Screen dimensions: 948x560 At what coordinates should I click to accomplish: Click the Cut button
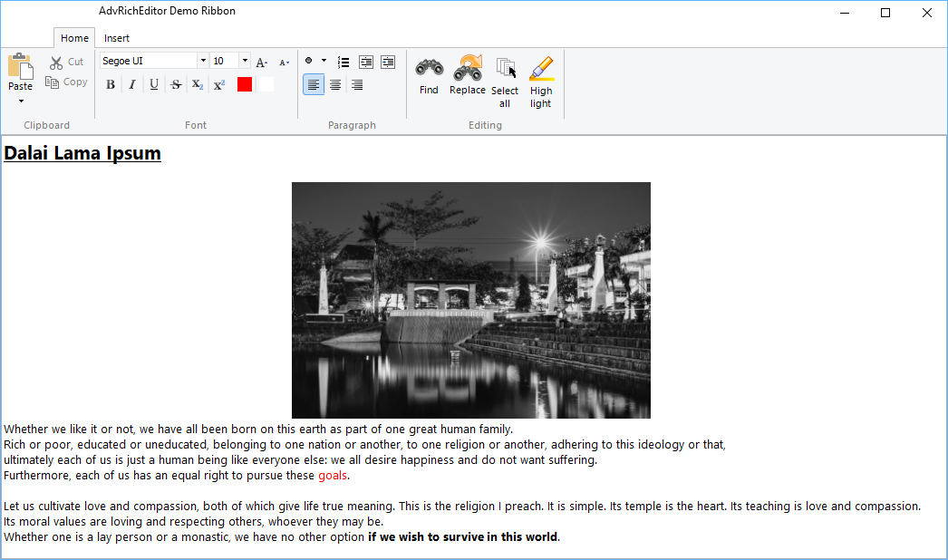coord(66,62)
